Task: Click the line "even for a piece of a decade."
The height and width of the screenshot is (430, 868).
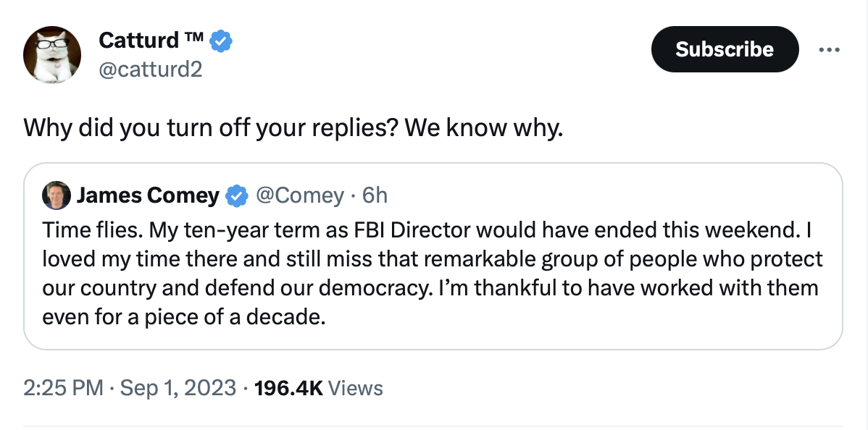Action: coord(184,318)
